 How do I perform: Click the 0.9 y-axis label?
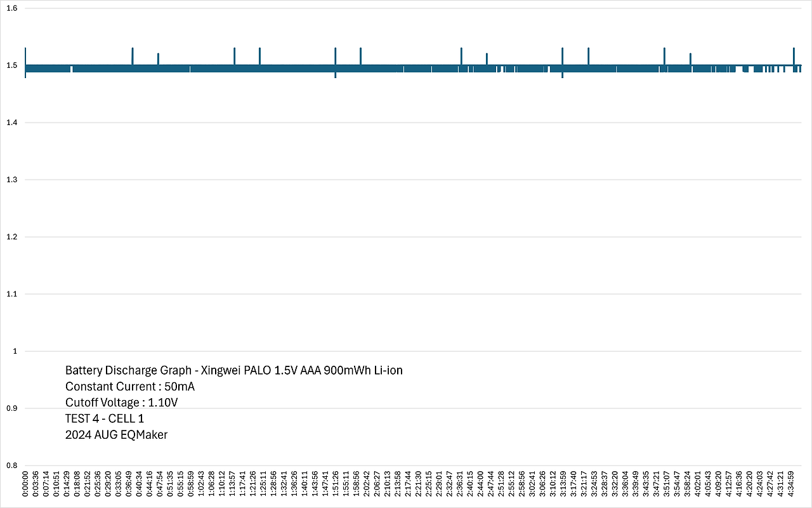tap(11, 408)
